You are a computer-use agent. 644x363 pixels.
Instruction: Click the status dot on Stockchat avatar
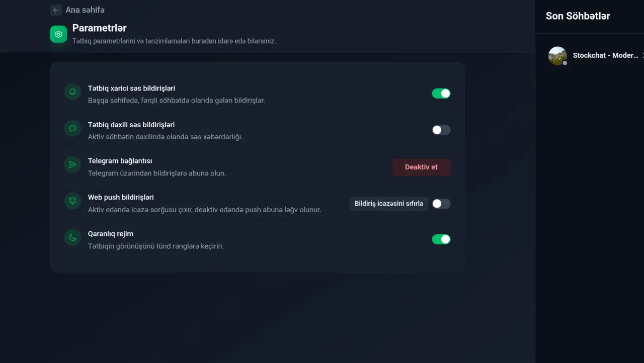[x=565, y=63]
